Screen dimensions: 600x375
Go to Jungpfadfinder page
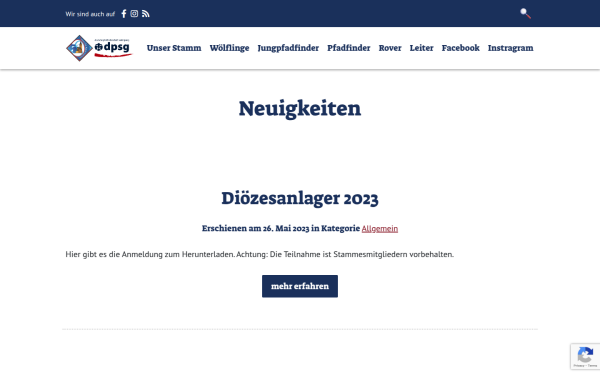tap(288, 48)
